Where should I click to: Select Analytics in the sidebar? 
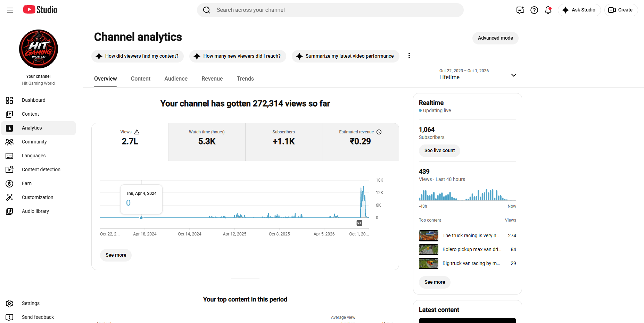tap(39, 128)
